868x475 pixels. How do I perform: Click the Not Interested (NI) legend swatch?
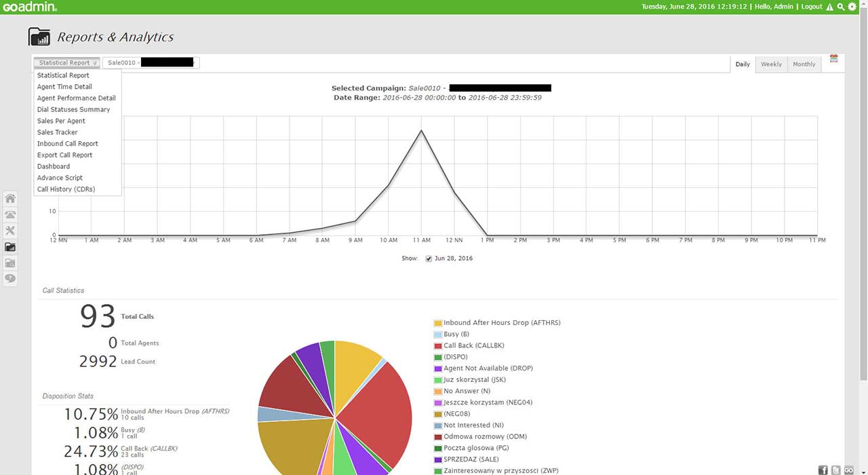[x=438, y=425]
